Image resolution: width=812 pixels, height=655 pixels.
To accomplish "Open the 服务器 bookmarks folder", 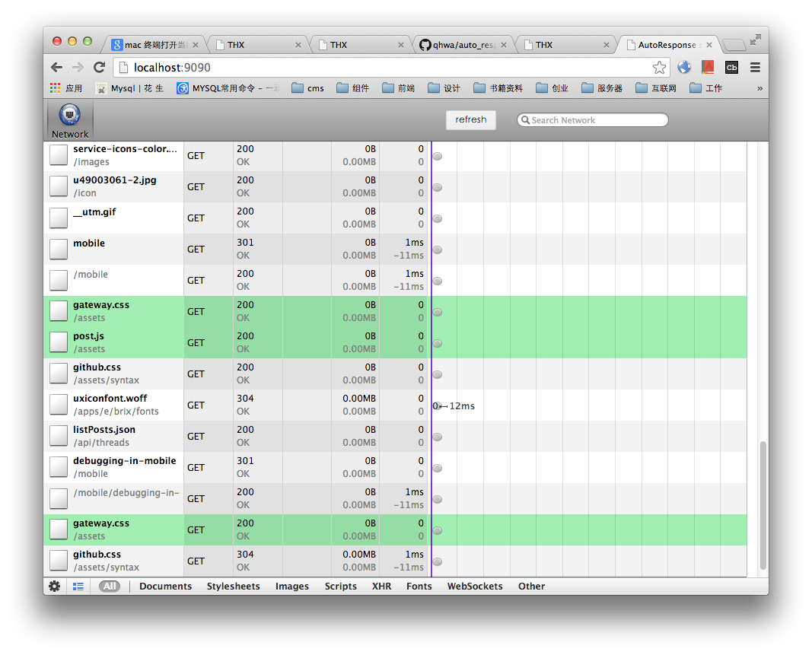I will pyautogui.click(x=602, y=88).
